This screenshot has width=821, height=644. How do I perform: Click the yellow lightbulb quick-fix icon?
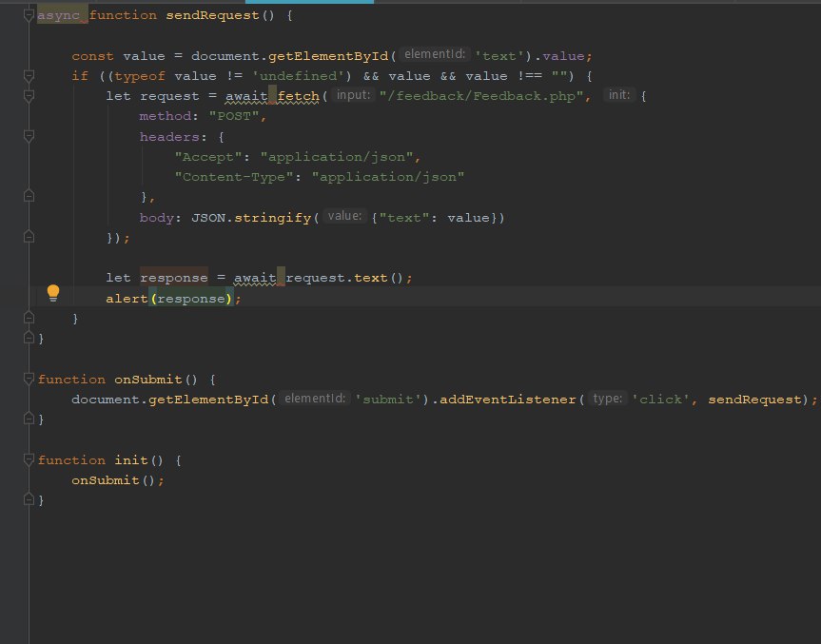click(53, 293)
